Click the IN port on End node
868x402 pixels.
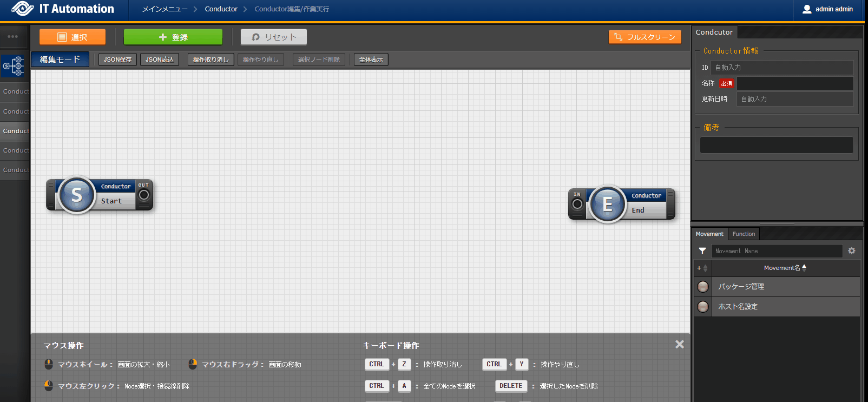[577, 204]
